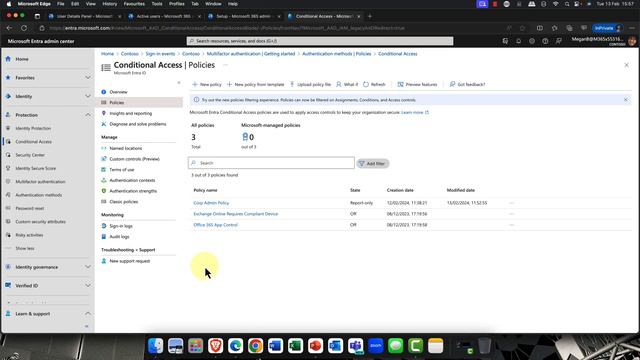This screenshot has height=360, width=640.
Task: Open Classic policies
Action: click(123, 202)
